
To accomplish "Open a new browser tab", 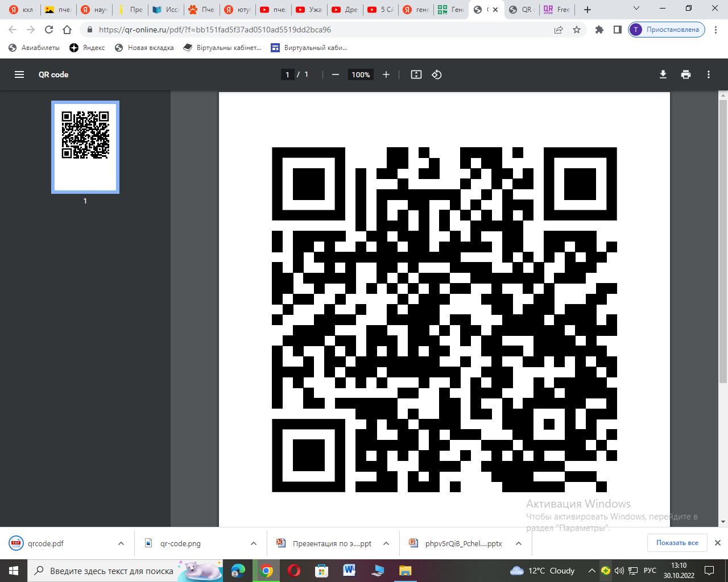I will tap(588, 10).
